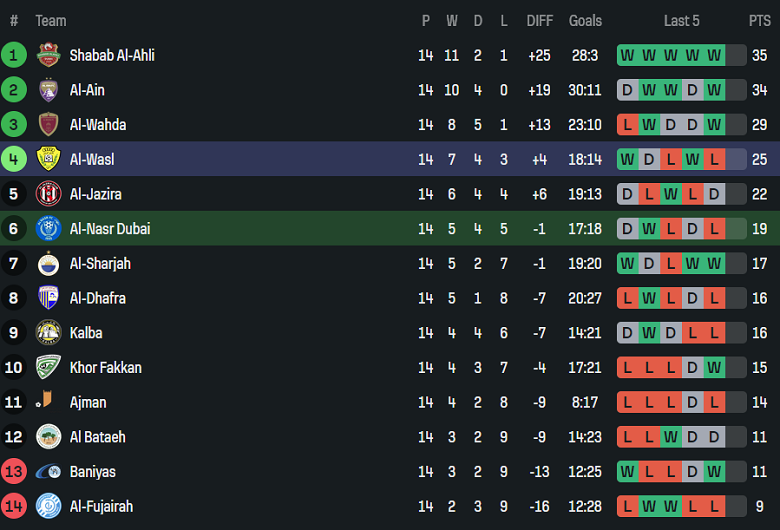Screen dimensions: 780x530
Task: Click the red rank 14 position badge
Action: 14,506
